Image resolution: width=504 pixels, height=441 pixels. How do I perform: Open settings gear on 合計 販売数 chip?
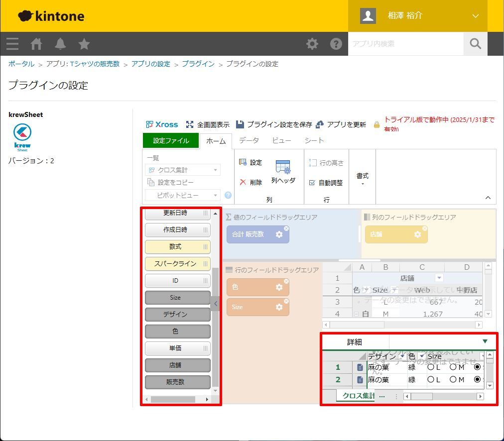tap(279, 234)
